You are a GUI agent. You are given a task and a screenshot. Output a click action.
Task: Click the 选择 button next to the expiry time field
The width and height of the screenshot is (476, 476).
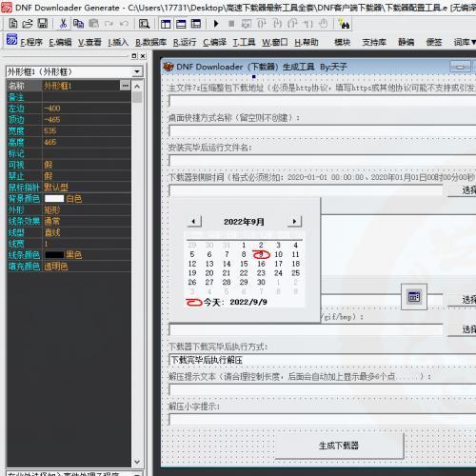pyautogui.click(x=462, y=190)
